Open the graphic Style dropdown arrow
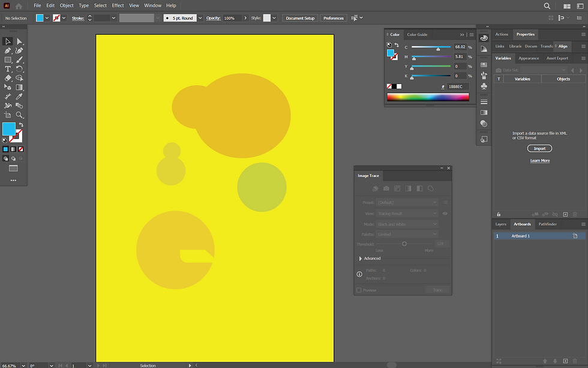The width and height of the screenshot is (588, 368). point(274,18)
